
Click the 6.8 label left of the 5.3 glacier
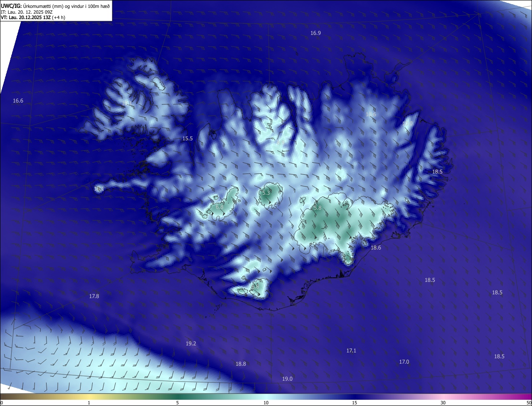(219, 206)
